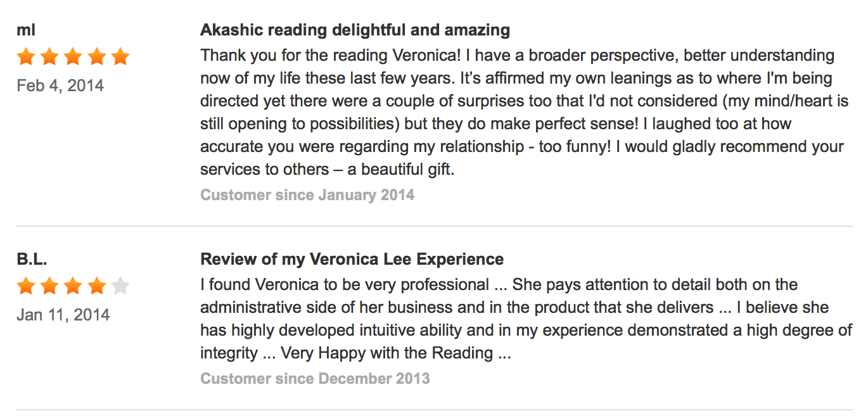Open review title 'Akashic reading delightful and amazing'

(x=355, y=30)
